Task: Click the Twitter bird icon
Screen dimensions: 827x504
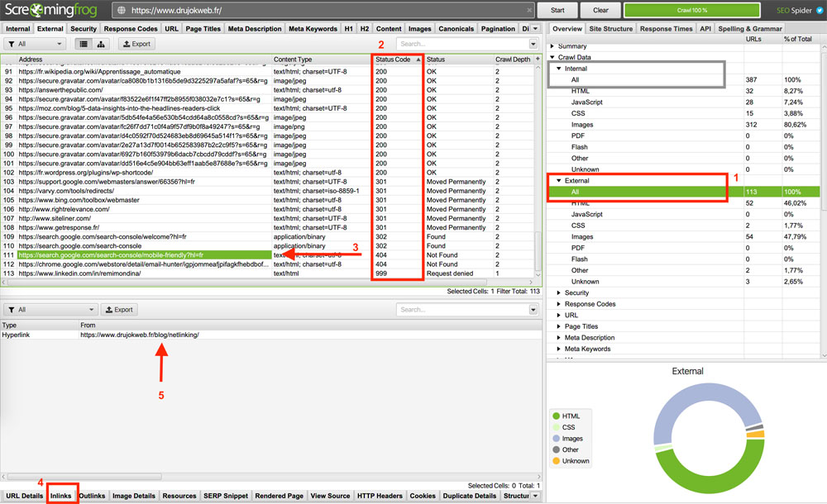Action: [819, 10]
